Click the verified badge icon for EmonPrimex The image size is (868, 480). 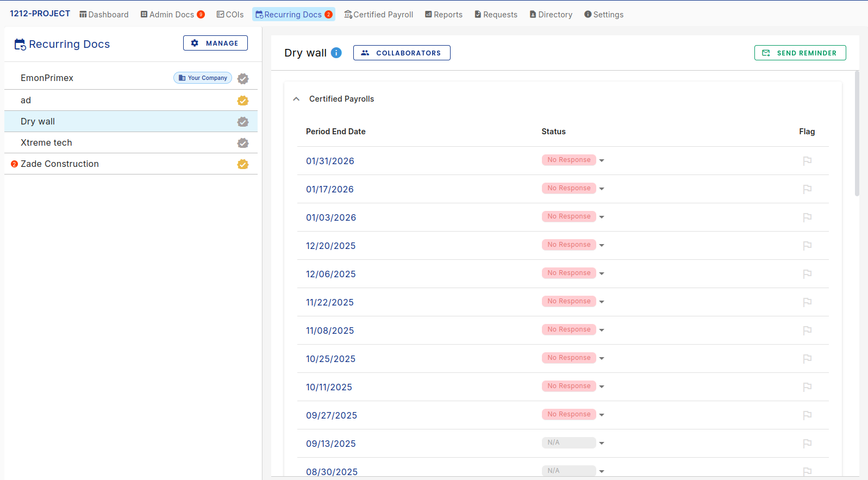[x=243, y=78]
